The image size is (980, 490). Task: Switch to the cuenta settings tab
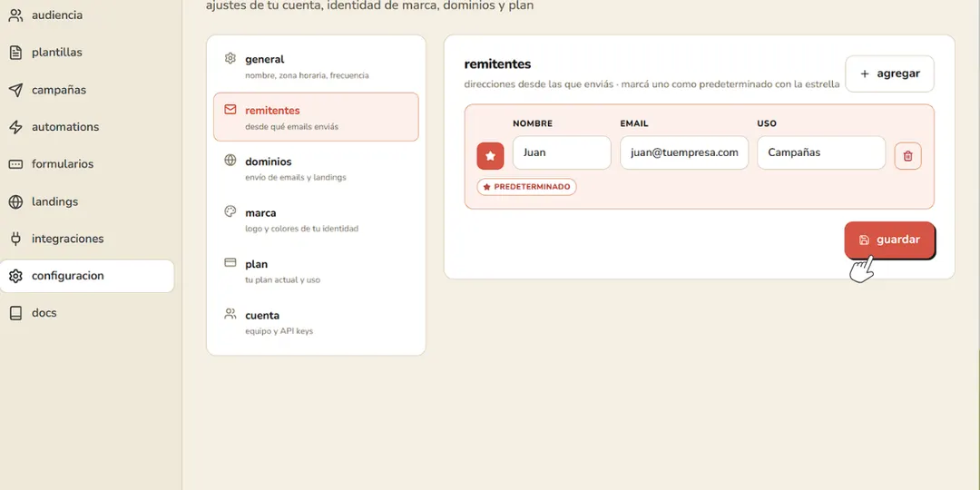317,322
